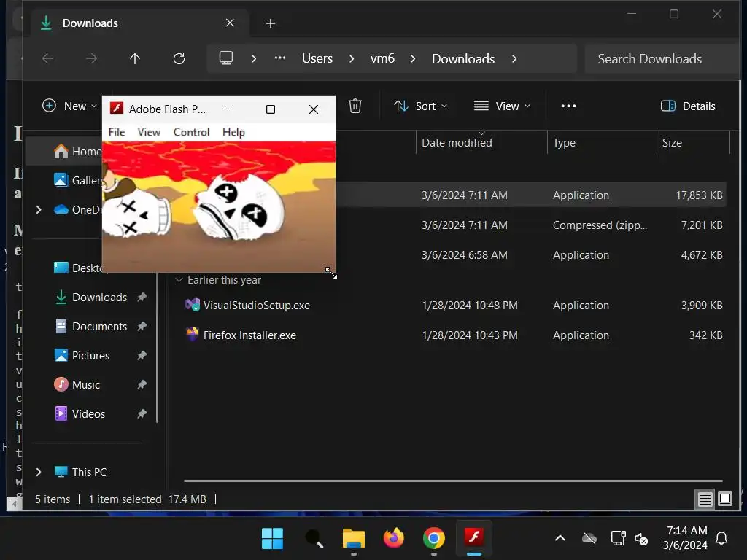The height and width of the screenshot is (560, 747).
Task: Expand chevron after the monitor icon
Action: pos(254,58)
